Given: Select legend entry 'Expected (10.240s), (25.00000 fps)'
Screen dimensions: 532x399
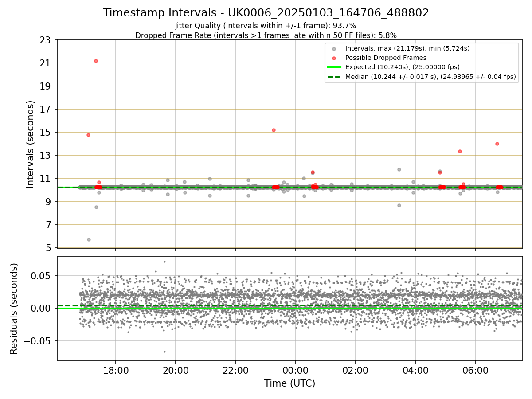Looking at the screenshot, I should click(403, 67).
